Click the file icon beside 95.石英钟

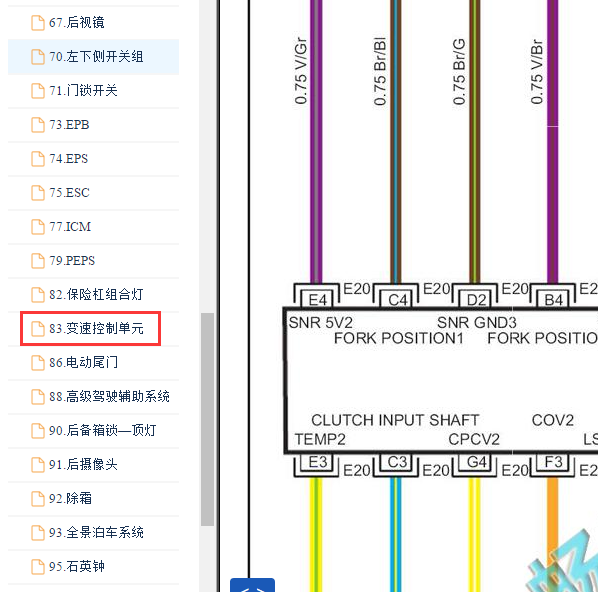(38, 566)
